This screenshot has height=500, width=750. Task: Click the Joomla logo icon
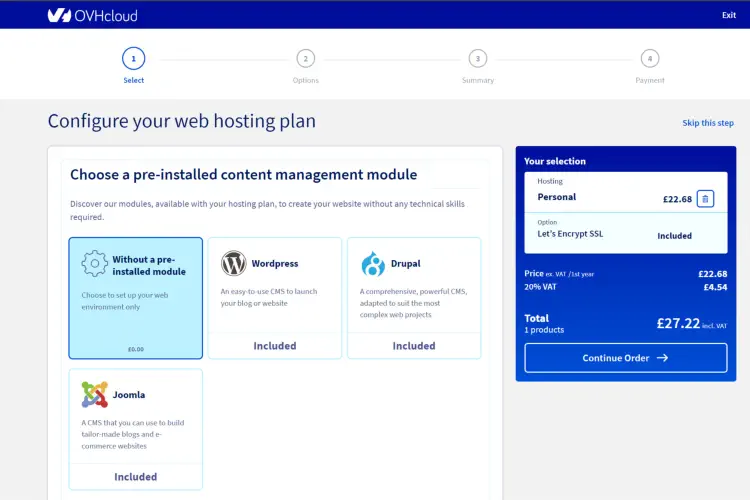(x=94, y=395)
